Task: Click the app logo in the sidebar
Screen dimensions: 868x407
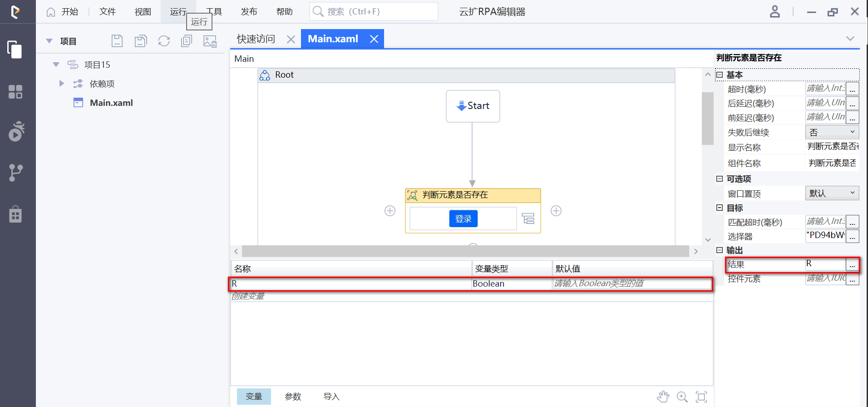Action: (x=15, y=12)
